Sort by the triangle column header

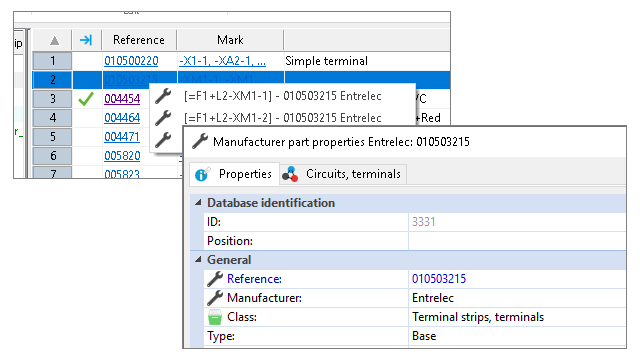54,40
